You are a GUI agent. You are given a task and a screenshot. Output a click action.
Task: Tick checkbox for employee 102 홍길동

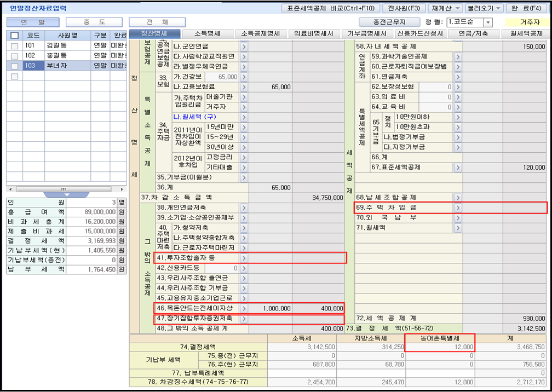[15, 55]
